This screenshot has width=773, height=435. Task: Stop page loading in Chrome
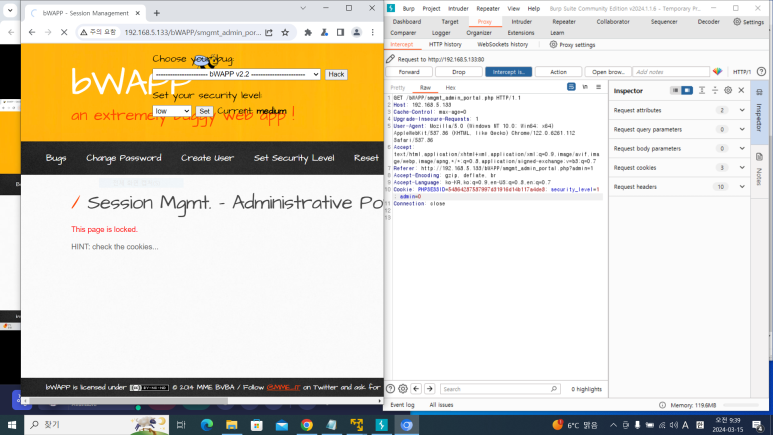click(x=64, y=33)
